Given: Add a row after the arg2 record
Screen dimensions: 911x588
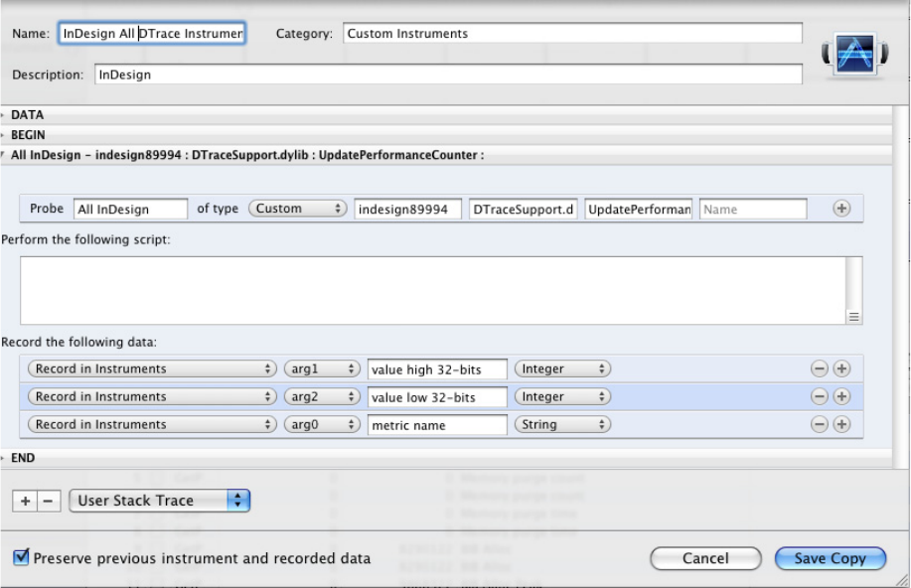Looking at the screenshot, I should [x=841, y=396].
